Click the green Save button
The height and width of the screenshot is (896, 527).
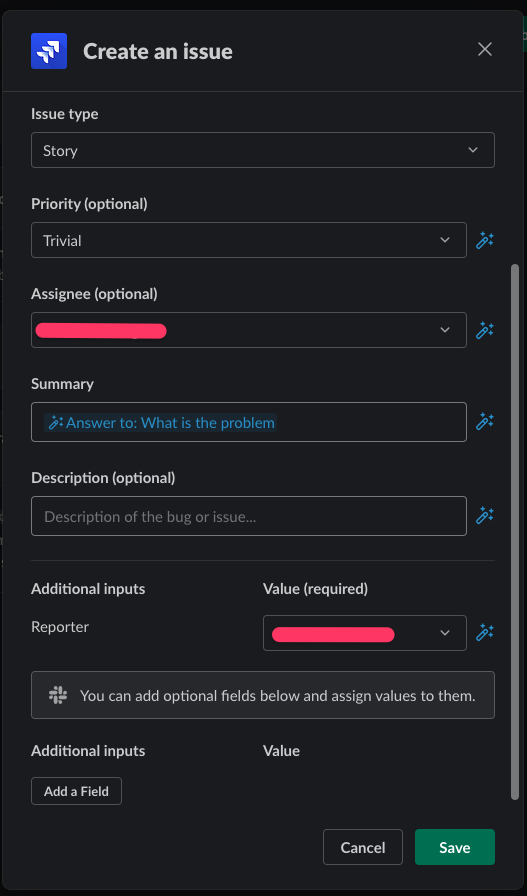pos(455,847)
